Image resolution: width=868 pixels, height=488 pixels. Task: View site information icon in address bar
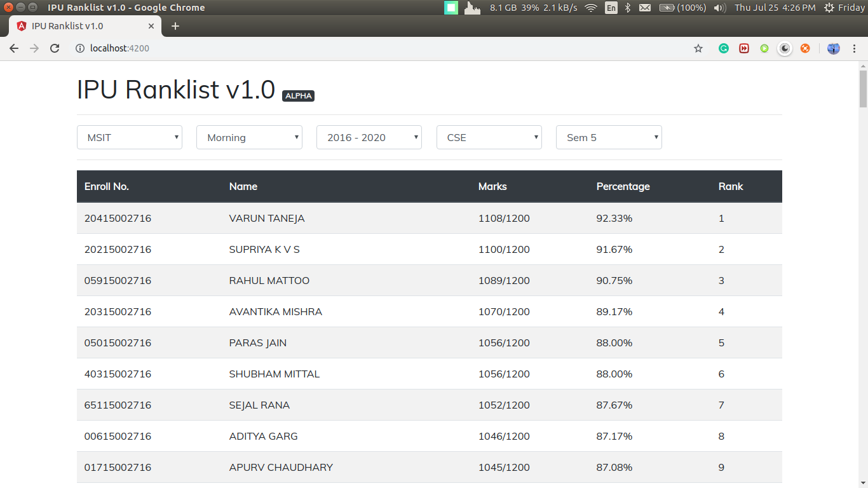pos(80,48)
